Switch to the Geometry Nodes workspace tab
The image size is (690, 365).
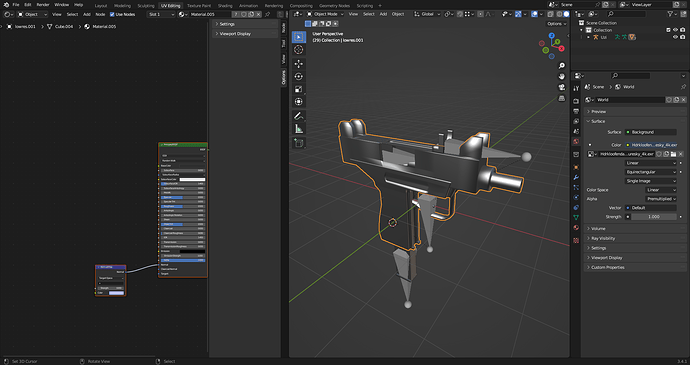tap(334, 6)
